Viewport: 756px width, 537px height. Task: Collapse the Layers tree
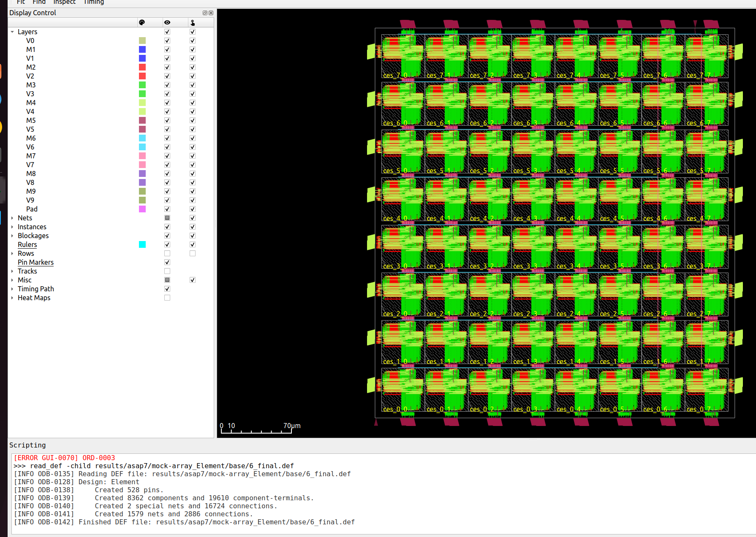pos(12,32)
